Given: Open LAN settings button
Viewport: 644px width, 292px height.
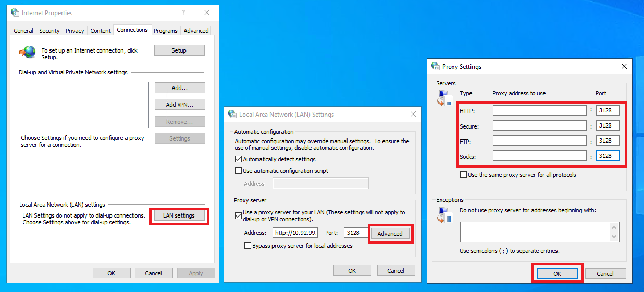Looking at the screenshot, I should pos(179,215).
